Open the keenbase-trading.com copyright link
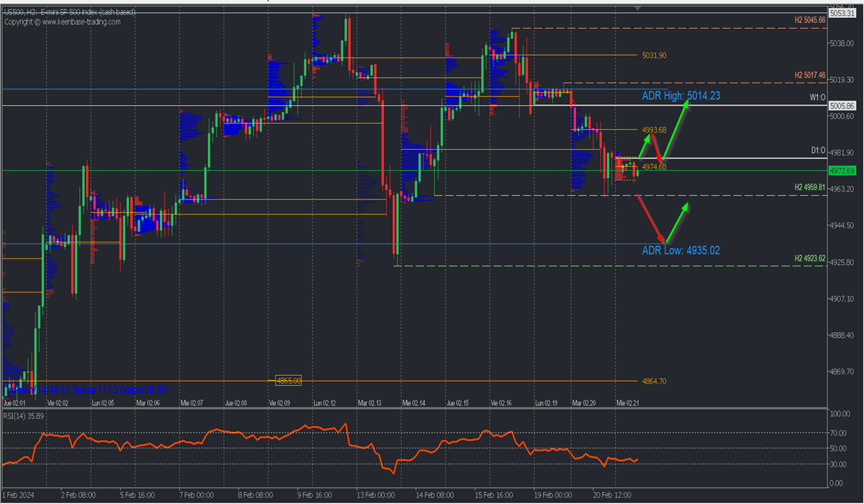The width and height of the screenshot is (864, 504). pos(63,22)
